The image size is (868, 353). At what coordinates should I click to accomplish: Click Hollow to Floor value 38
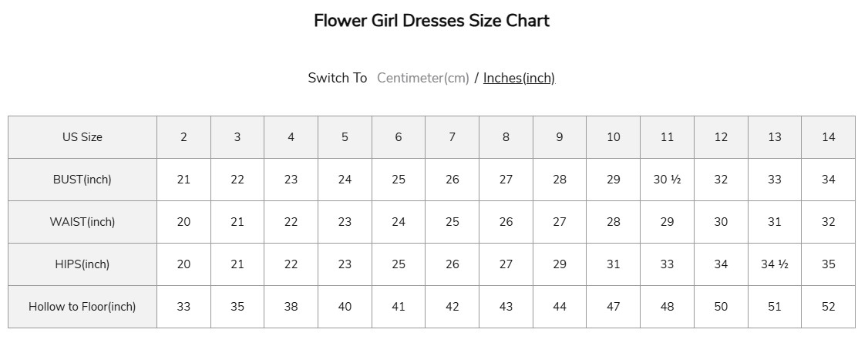point(291,307)
